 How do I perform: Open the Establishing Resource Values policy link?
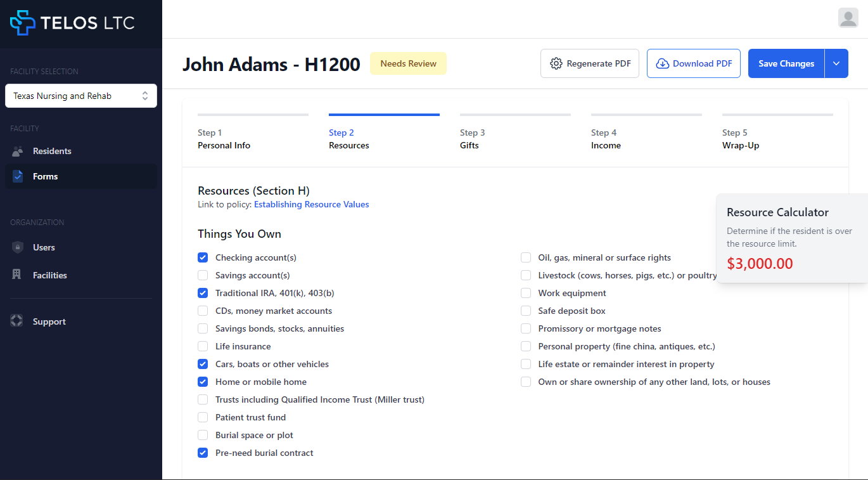[x=311, y=204]
